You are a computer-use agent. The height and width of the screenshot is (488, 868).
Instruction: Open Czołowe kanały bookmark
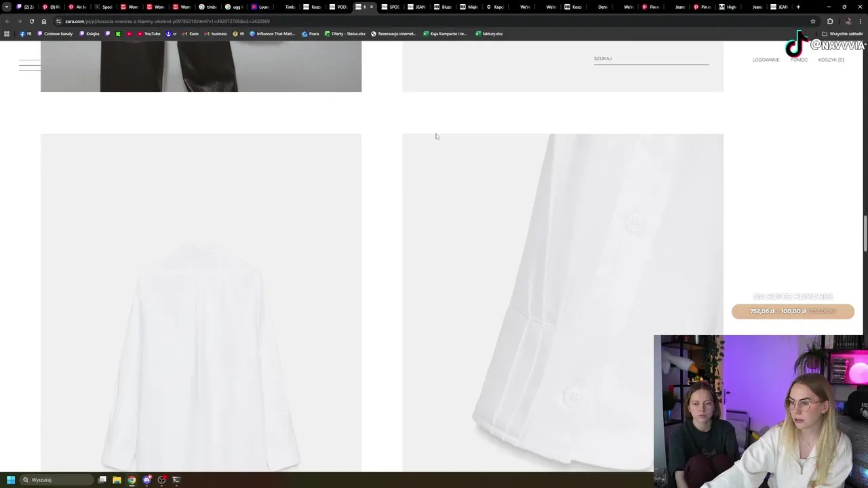pos(55,34)
